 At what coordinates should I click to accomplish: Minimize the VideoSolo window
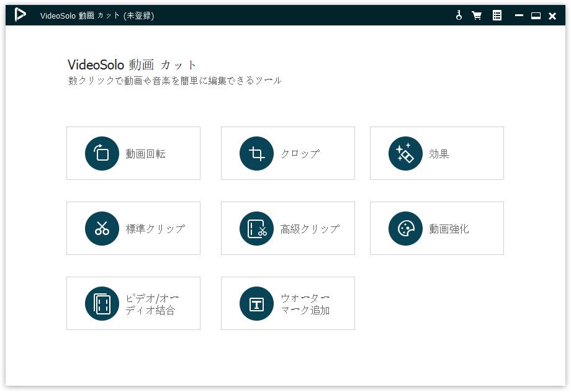(x=519, y=16)
